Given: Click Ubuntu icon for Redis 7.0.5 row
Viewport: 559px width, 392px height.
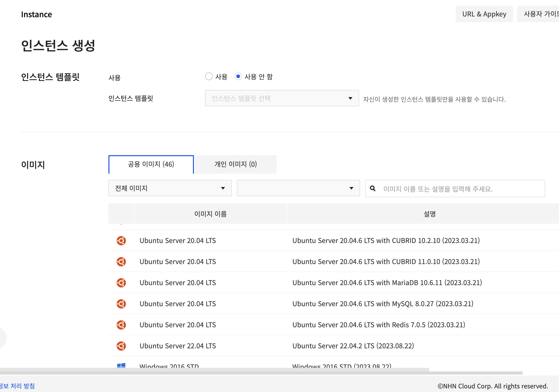Looking at the screenshot, I should tap(121, 325).
